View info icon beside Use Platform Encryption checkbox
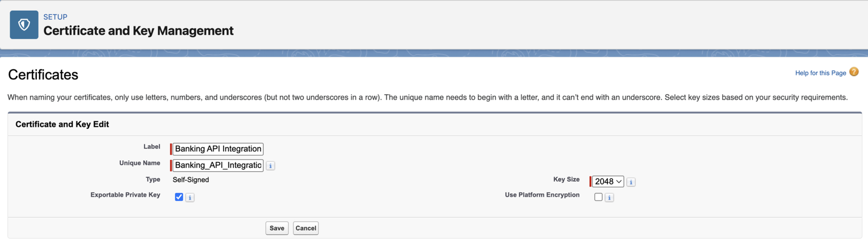 pos(609,198)
